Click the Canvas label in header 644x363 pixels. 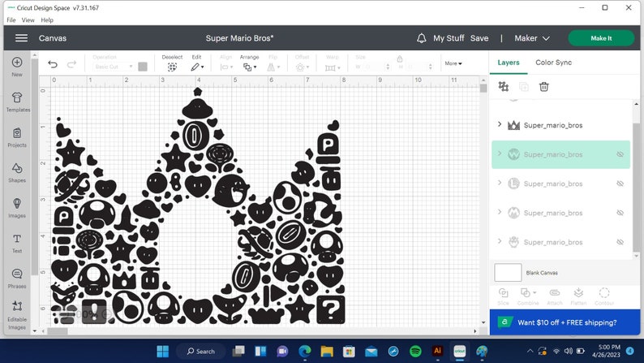53,38
